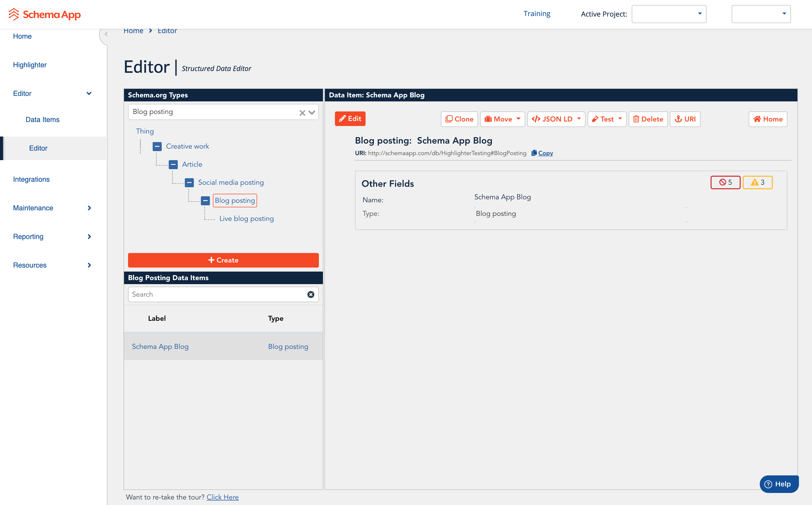Collapse the Creative work tree node

click(x=157, y=146)
